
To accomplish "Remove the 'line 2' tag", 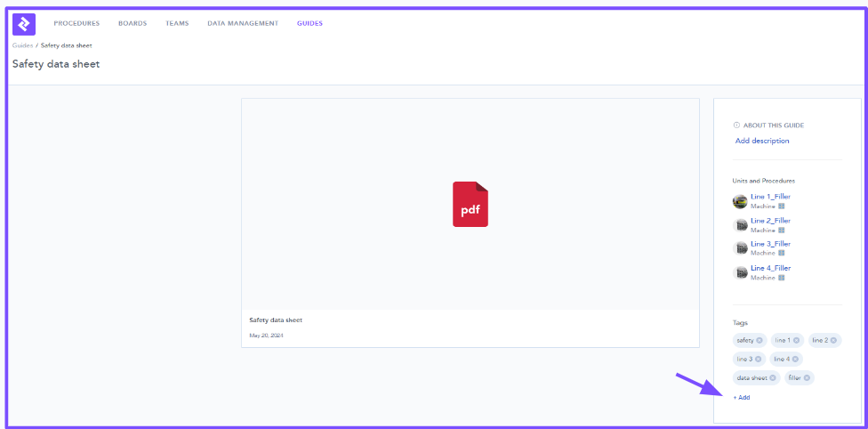I will click(834, 340).
